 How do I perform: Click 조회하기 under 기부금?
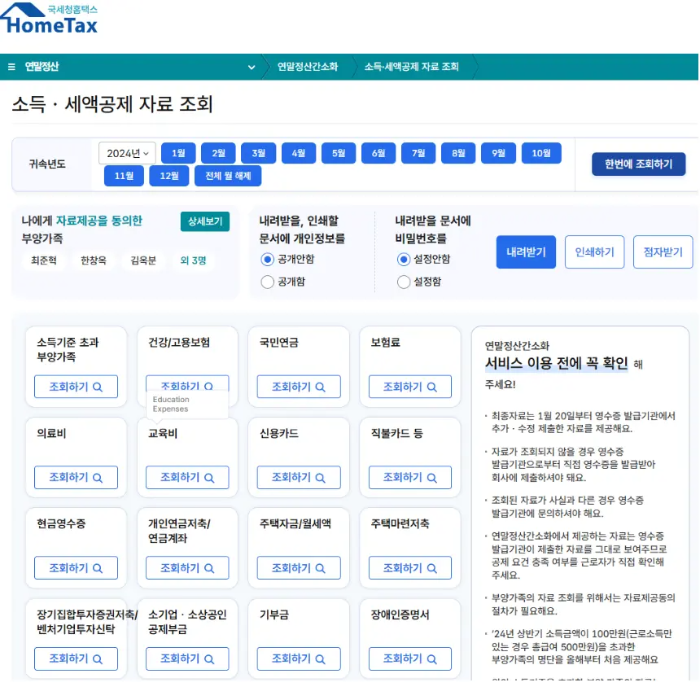(299, 659)
